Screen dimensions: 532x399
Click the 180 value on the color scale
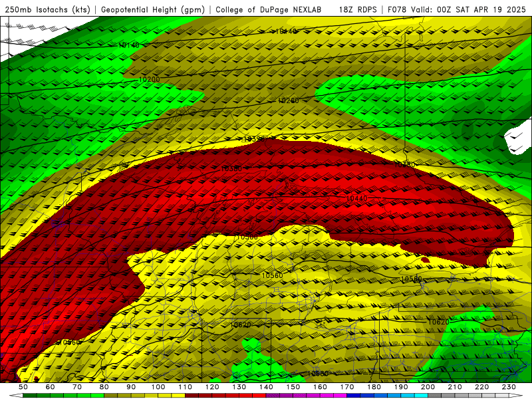pyautogui.click(x=374, y=387)
